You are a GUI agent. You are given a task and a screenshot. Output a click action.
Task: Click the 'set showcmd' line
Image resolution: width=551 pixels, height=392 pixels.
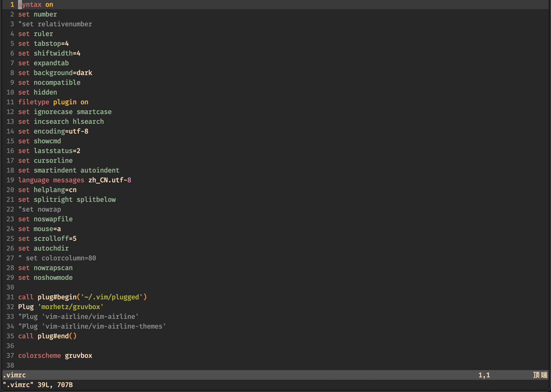pyautogui.click(x=39, y=141)
